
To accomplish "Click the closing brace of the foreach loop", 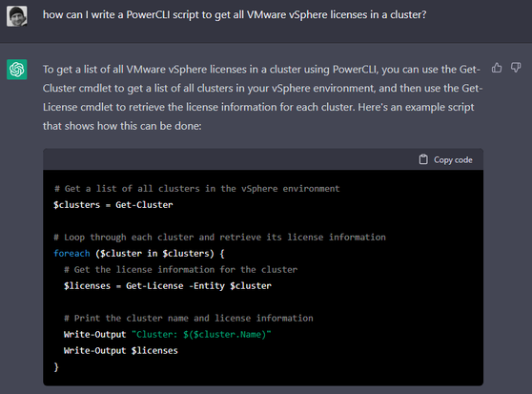I will pos(56,367).
